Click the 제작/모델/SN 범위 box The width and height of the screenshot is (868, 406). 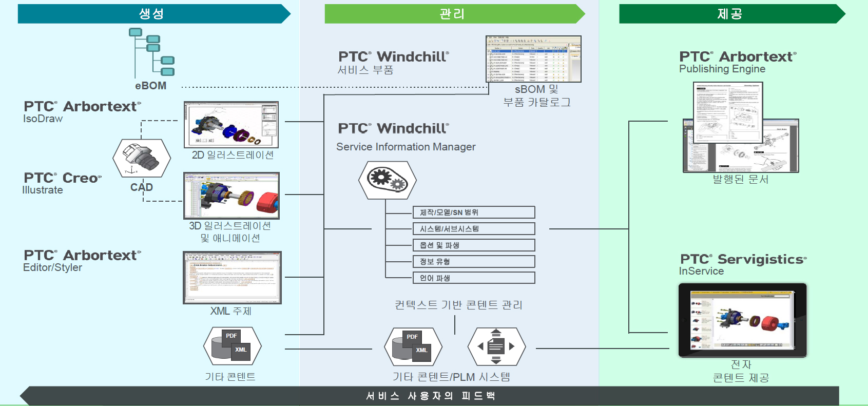click(x=474, y=212)
